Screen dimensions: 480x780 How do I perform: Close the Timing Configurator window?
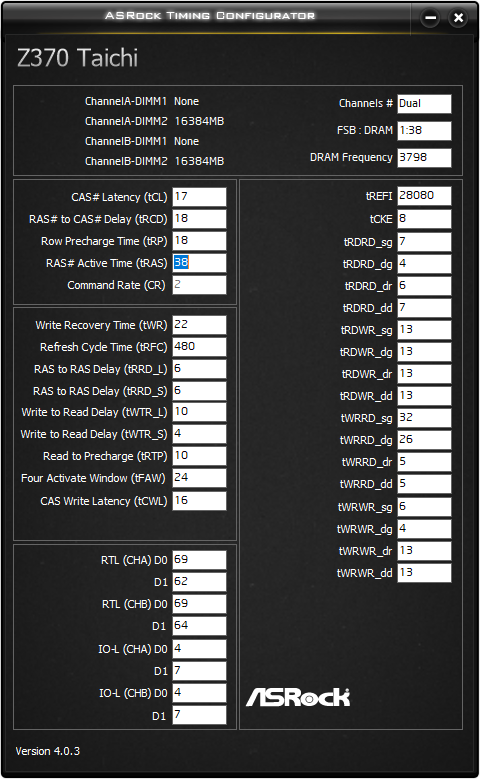[458, 18]
